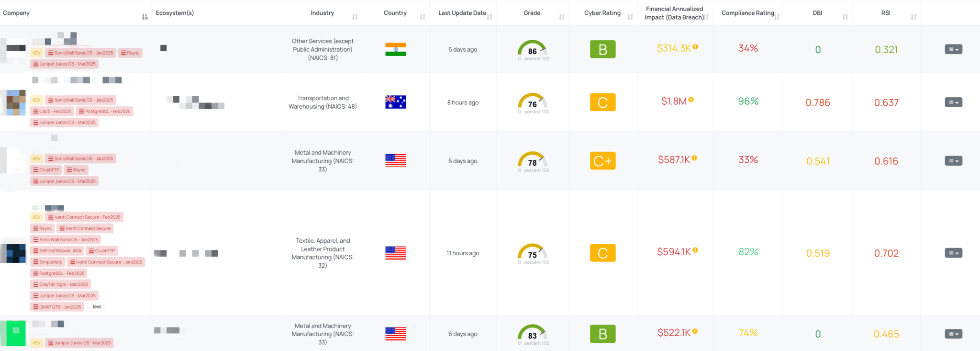Image resolution: width=980 pixels, height=351 pixels.
Task: Sort table by the Industry column icon
Action: pyautogui.click(x=355, y=17)
